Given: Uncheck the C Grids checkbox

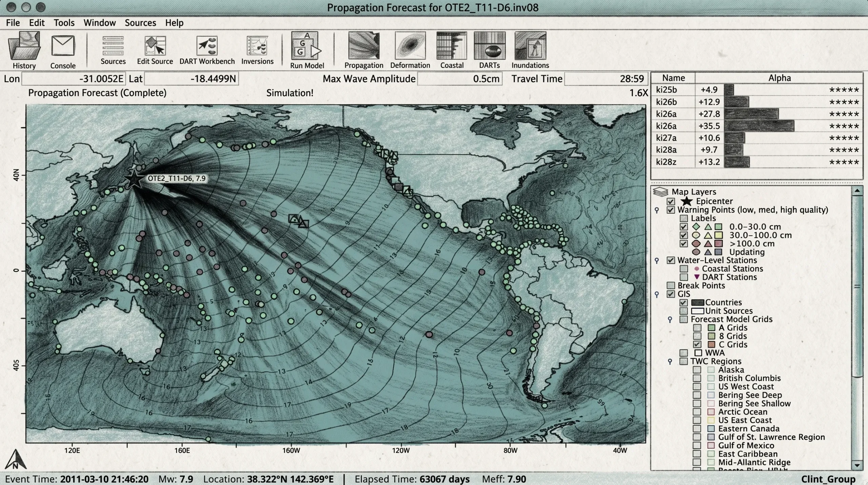Looking at the screenshot, I should pyautogui.click(x=697, y=344).
